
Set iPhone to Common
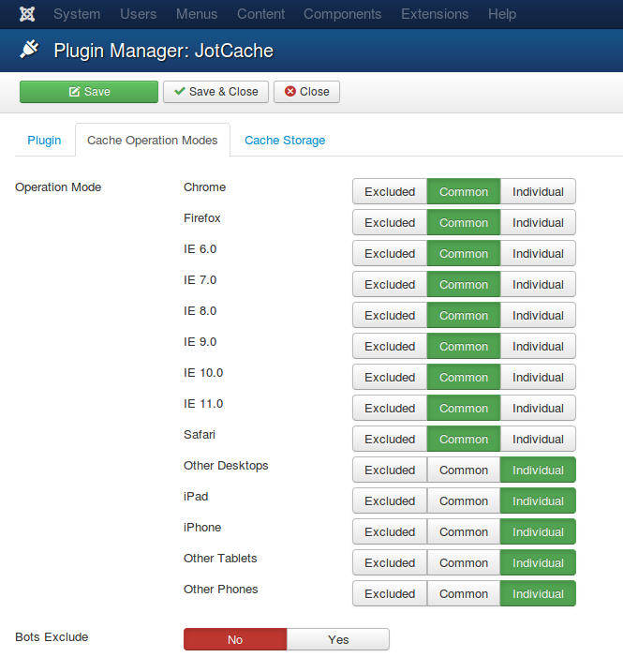[464, 531]
